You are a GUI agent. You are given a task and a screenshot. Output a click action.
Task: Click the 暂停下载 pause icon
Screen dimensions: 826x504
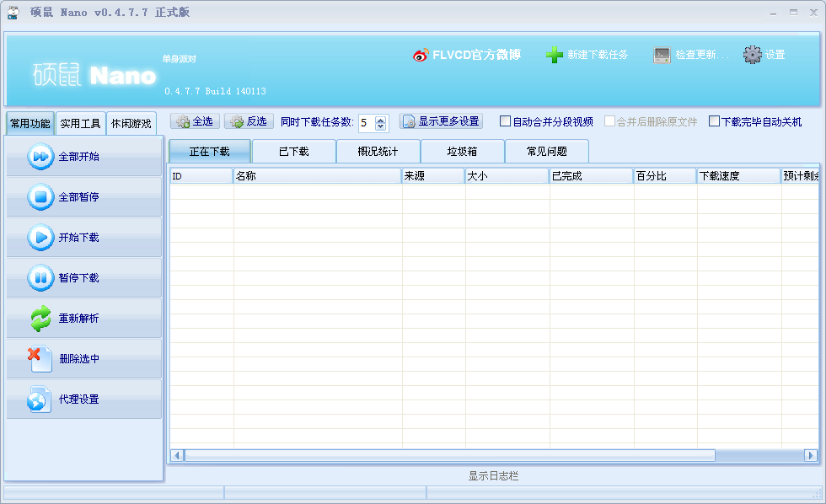(40, 278)
